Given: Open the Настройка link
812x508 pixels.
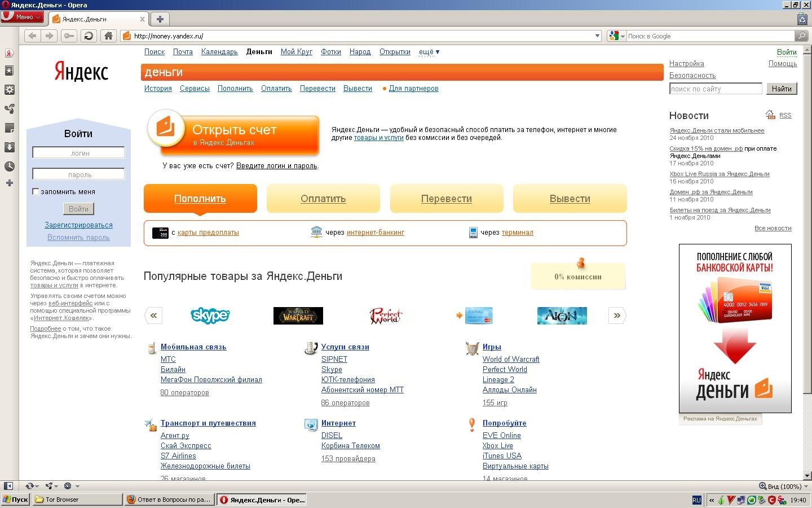Looking at the screenshot, I should click(x=686, y=64).
